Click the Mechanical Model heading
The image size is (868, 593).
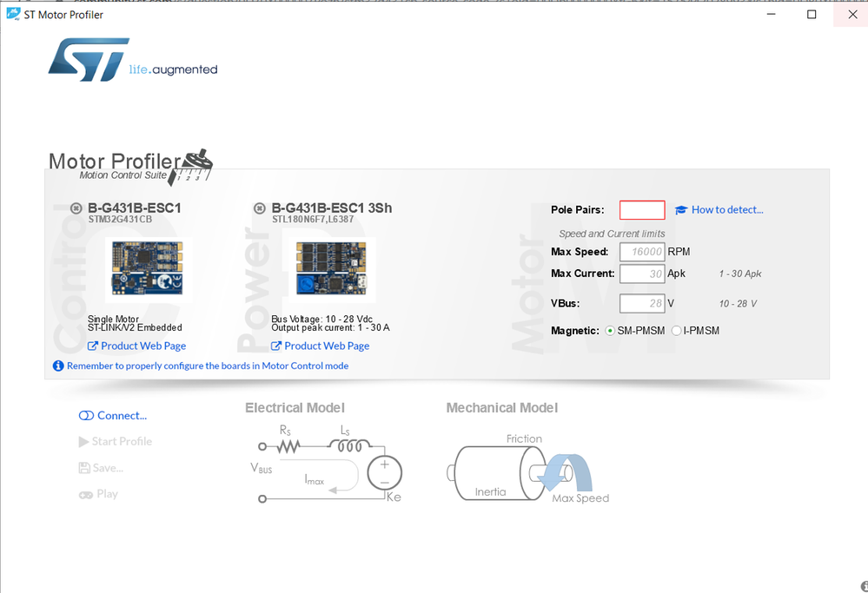point(502,408)
